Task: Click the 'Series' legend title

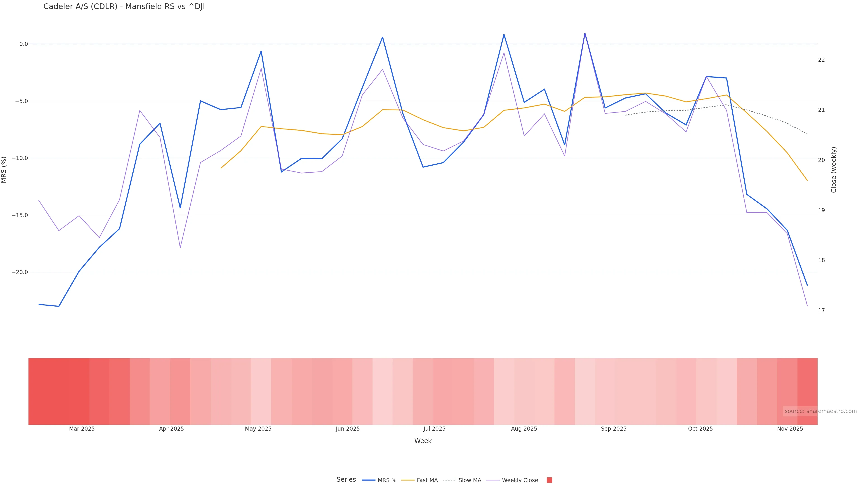Action: click(346, 480)
